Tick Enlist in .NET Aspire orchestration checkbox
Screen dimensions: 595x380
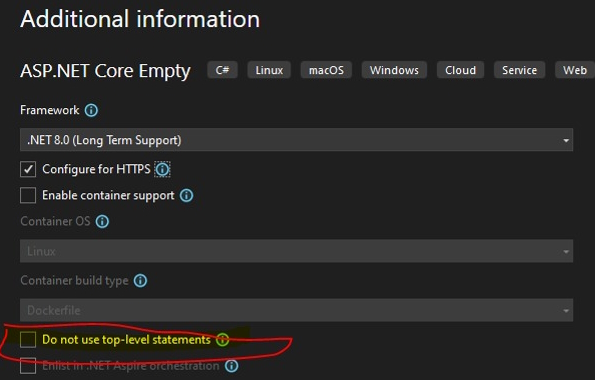pos(28,366)
